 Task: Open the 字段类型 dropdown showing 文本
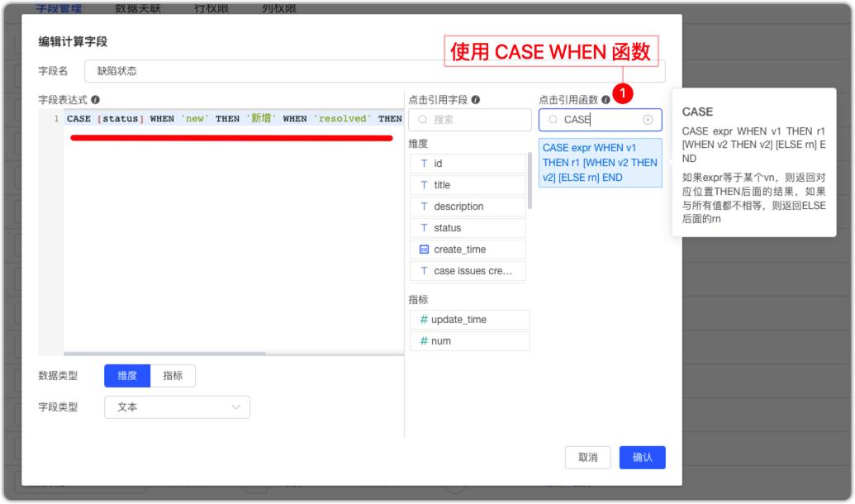point(176,407)
